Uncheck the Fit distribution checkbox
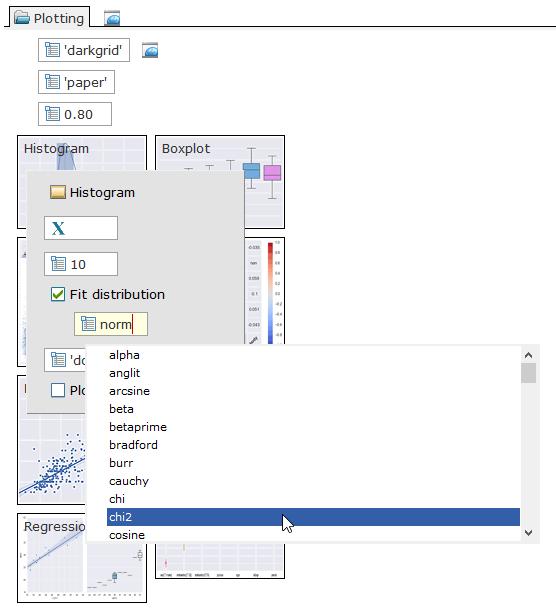Screen dimensions: 556x608 58,294
